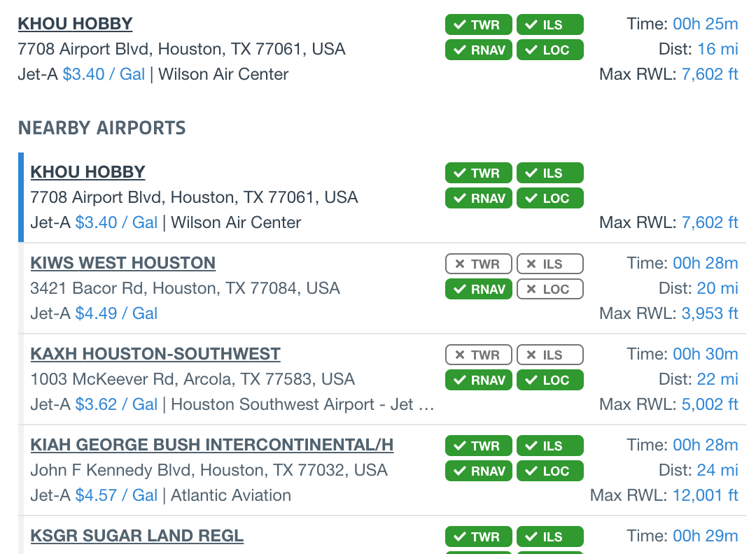This screenshot has height=554, width=756.
Task: Click $3.62 / Gal Houston-Southwest fuel price
Action: click(116, 404)
